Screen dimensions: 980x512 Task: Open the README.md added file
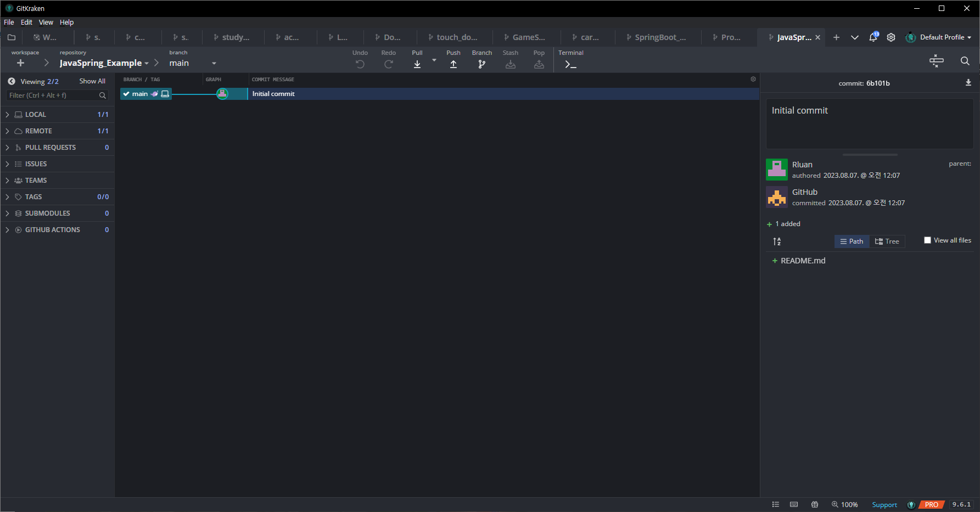coord(803,261)
